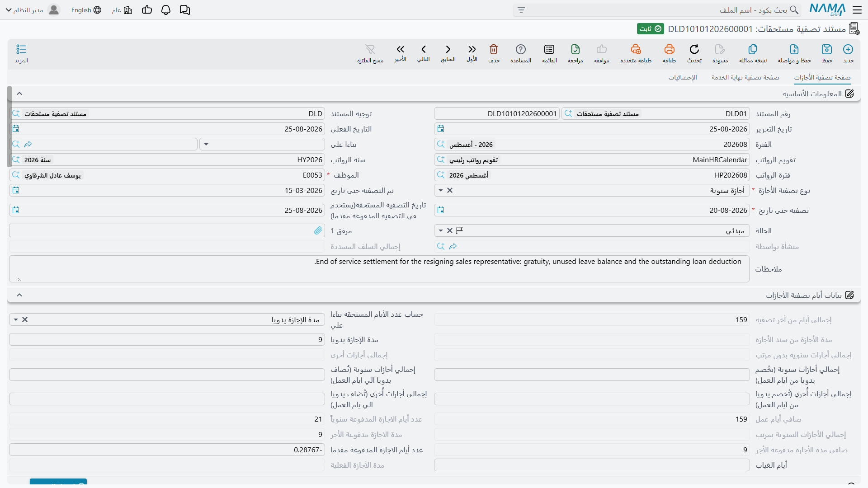The width and height of the screenshot is (868, 488).
Task: Switch to صفحة تصفية نهاية الخدمة tab
Action: [x=745, y=78]
